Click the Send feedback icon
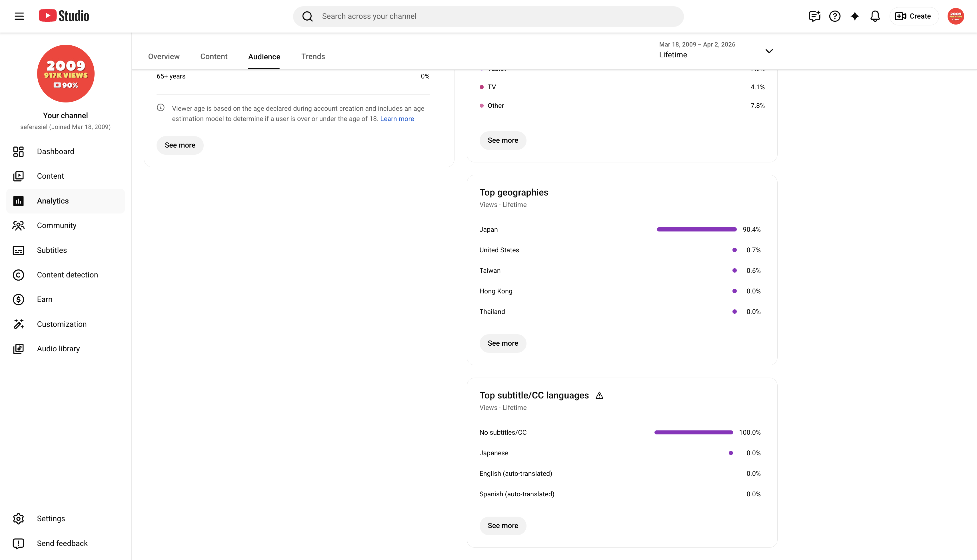The width and height of the screenshot is (977, 560). tap(19, 543)
